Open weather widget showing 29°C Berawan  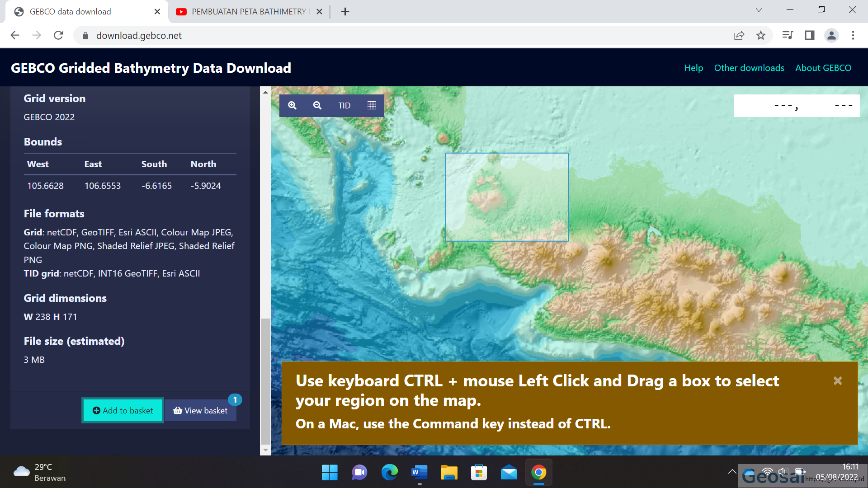click(40, 473)
